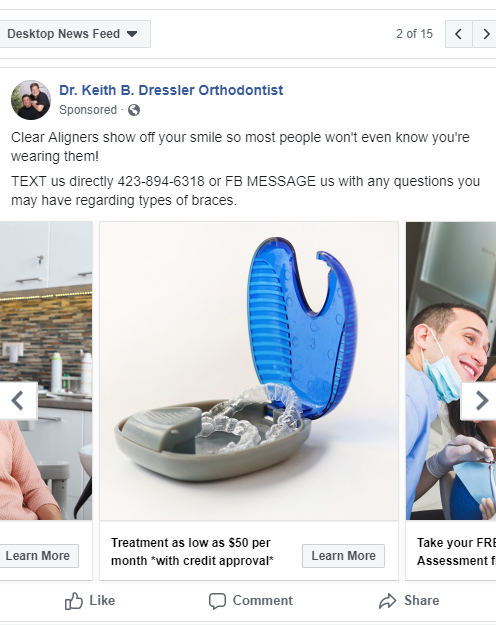Open the Desktop News Feed dropdown
496x625 pixels.
73,34
